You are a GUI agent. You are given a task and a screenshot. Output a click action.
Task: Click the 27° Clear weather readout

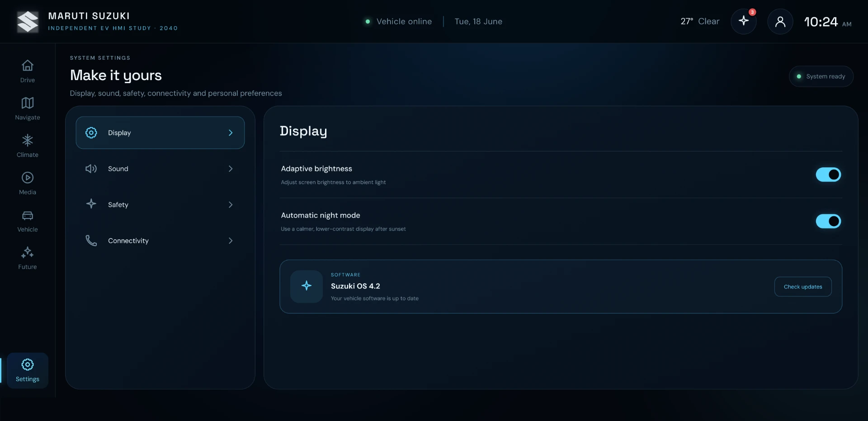[700, 21]
